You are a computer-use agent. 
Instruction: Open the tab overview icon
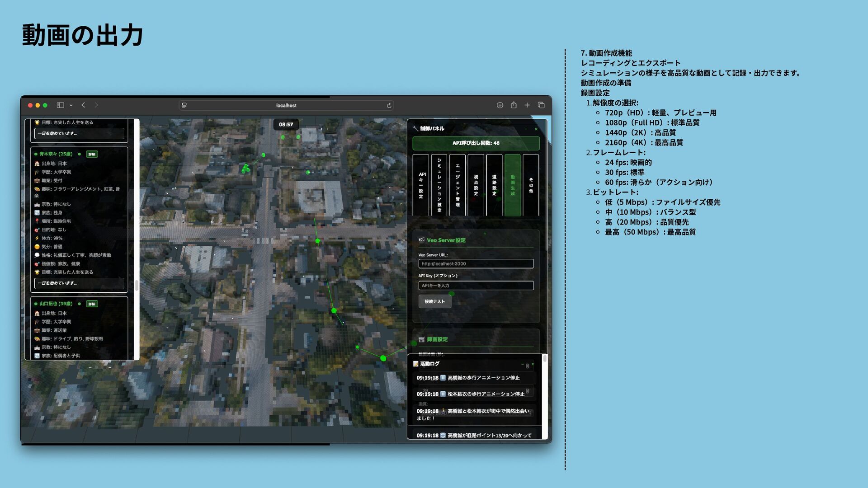point(541,105)
